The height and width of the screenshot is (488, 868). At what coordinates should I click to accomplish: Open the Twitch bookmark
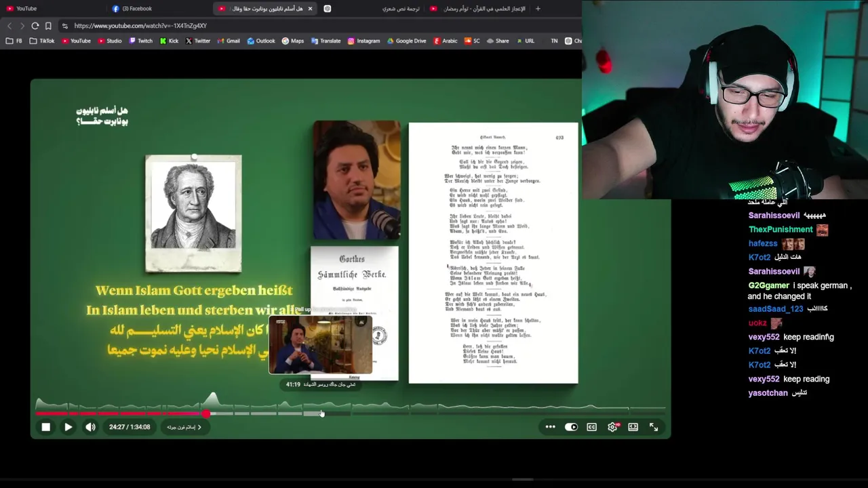click(x=141, y=41)
